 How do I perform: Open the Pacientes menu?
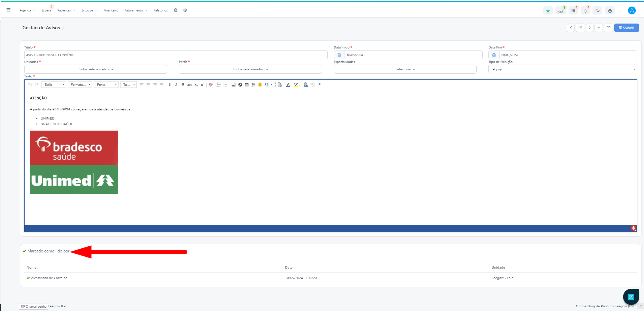click(66, 10)
